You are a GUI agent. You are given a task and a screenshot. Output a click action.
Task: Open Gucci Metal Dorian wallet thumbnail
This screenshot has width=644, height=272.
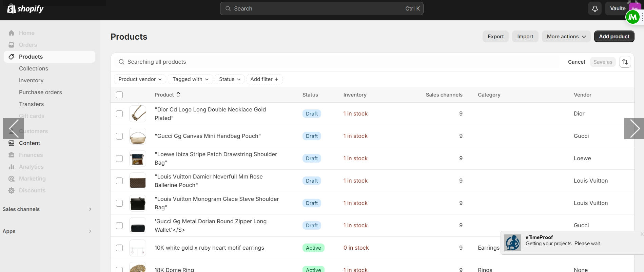(x=138, y=225)
